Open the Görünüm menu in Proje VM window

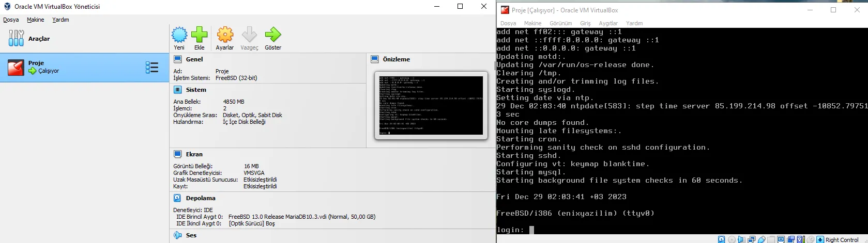pos(560,23)
